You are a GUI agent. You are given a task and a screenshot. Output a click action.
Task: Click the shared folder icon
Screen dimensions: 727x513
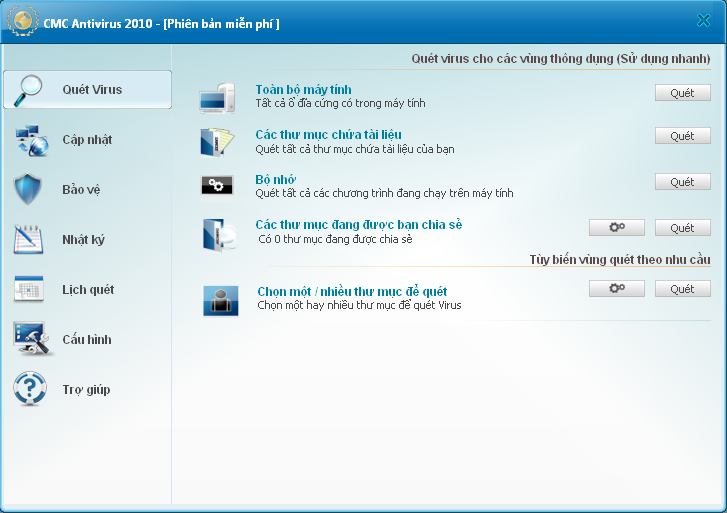219,235
